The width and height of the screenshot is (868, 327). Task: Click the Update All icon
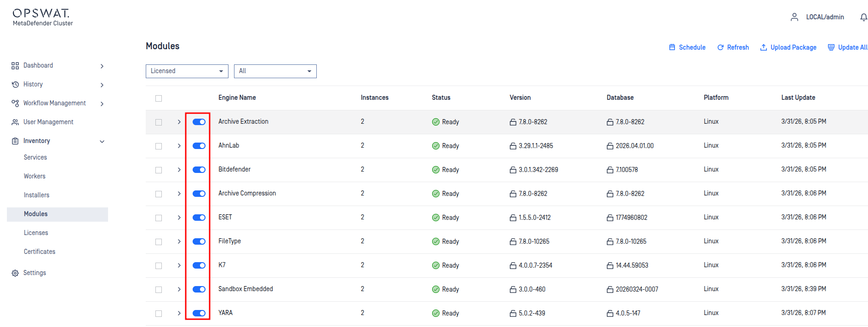(x=831, y=47)
